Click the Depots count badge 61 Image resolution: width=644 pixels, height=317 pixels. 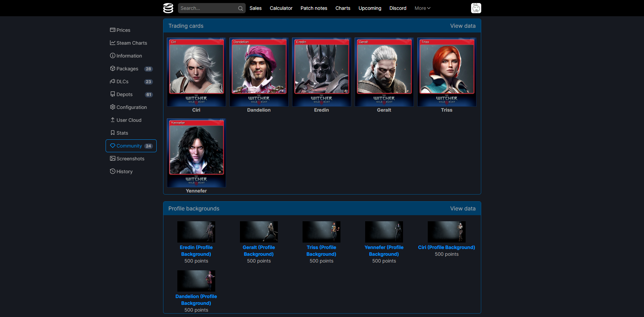click(149, 94)
